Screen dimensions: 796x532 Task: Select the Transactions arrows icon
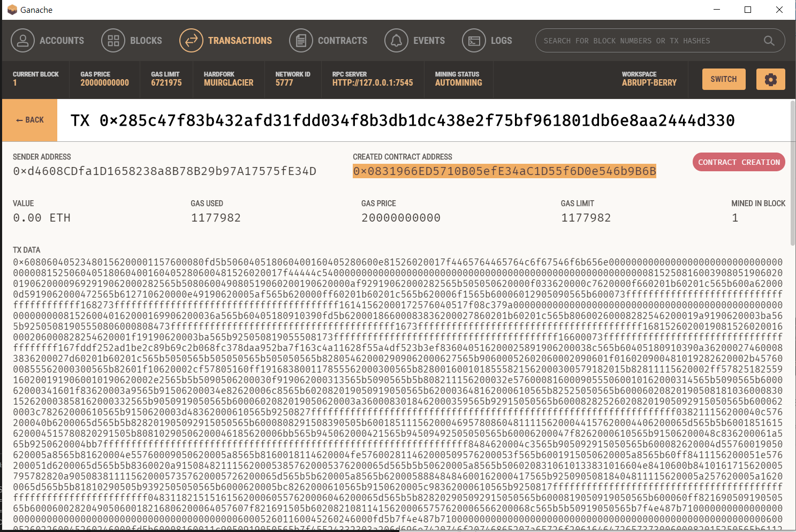pos(191,41)
